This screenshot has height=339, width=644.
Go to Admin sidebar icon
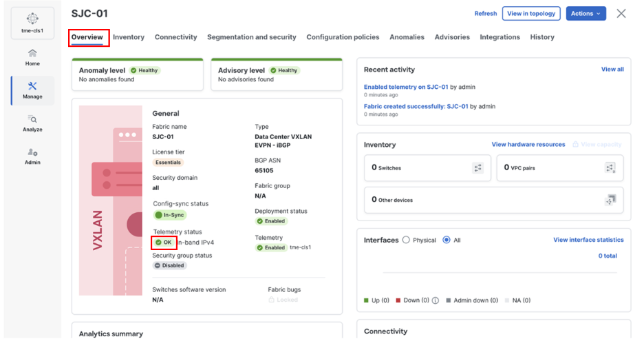(32, 152)
